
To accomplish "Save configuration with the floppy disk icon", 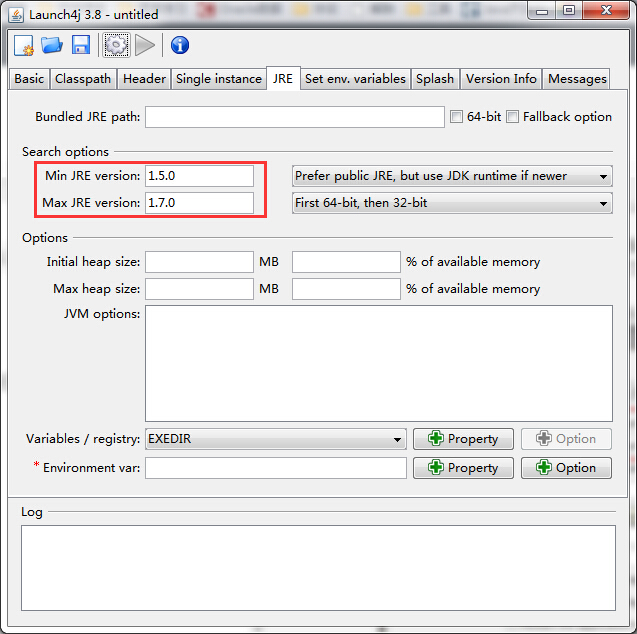I will click(81, 45).
